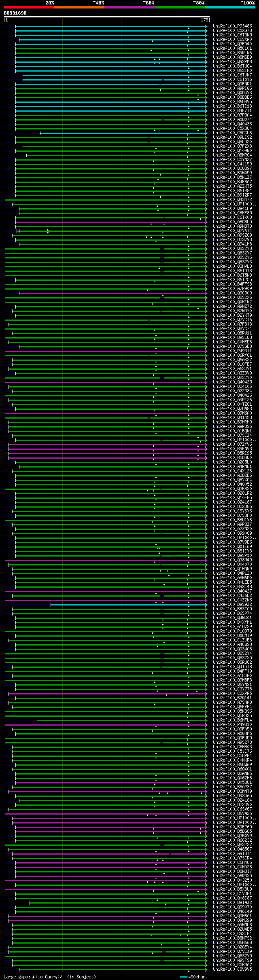Click the purple alignment bar of UniRef100_A6GBL5
The image size is (259, 980).
coord(111,222)
